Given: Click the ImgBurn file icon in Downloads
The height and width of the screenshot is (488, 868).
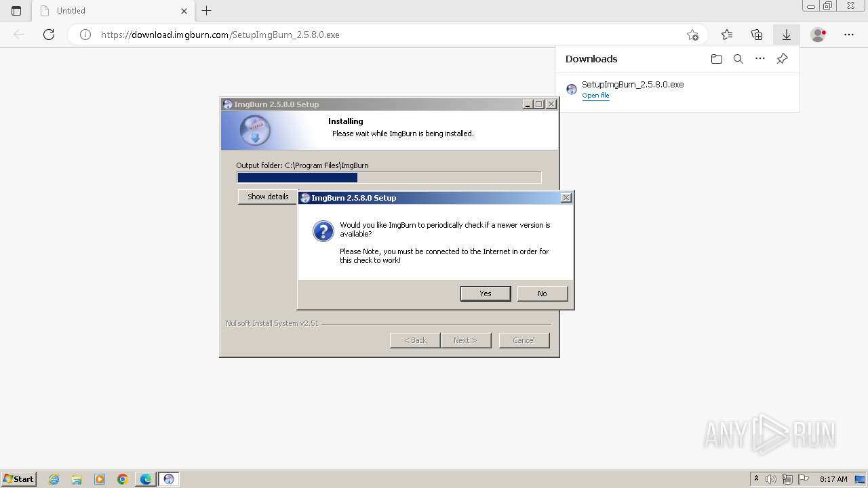Looking at the screenshot, I should [572, 89].
